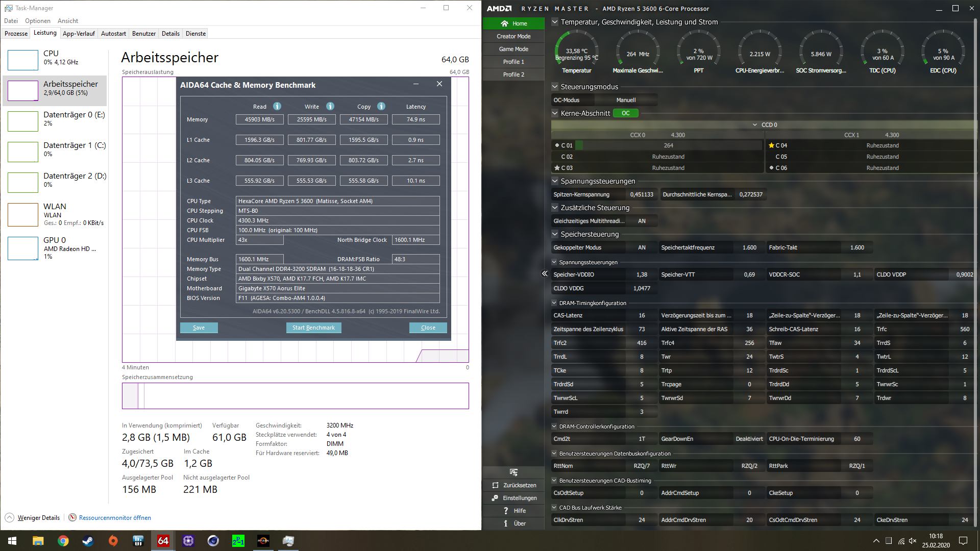
Task: Collapse the sidebar with the double-arrow chevron
Action: click(x=544, y=273)
